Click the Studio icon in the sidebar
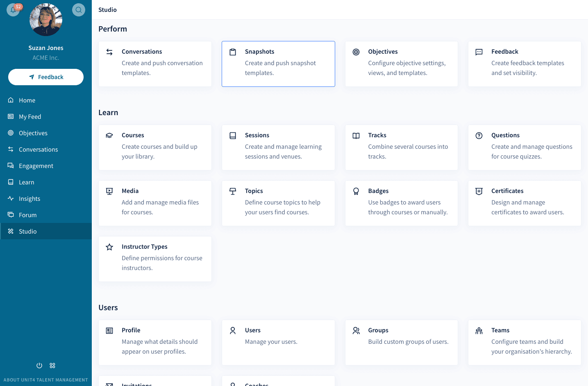Image resolution: width=588 pixels, height=386 pixels. [10, 231]
